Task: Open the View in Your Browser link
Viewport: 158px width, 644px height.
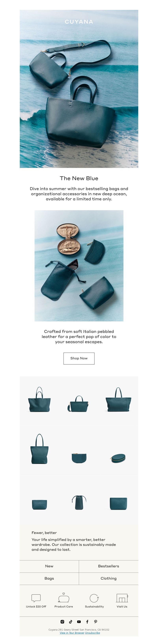Action: click(72, 633)
